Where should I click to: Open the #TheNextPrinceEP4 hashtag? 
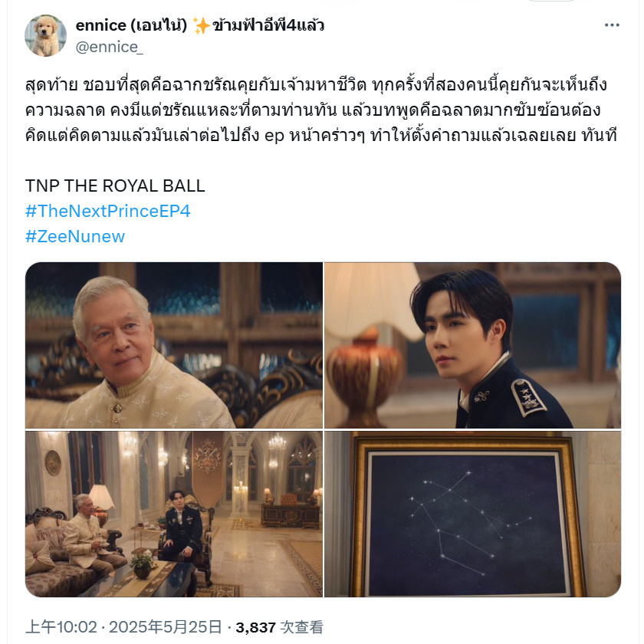tap(107, 211)
